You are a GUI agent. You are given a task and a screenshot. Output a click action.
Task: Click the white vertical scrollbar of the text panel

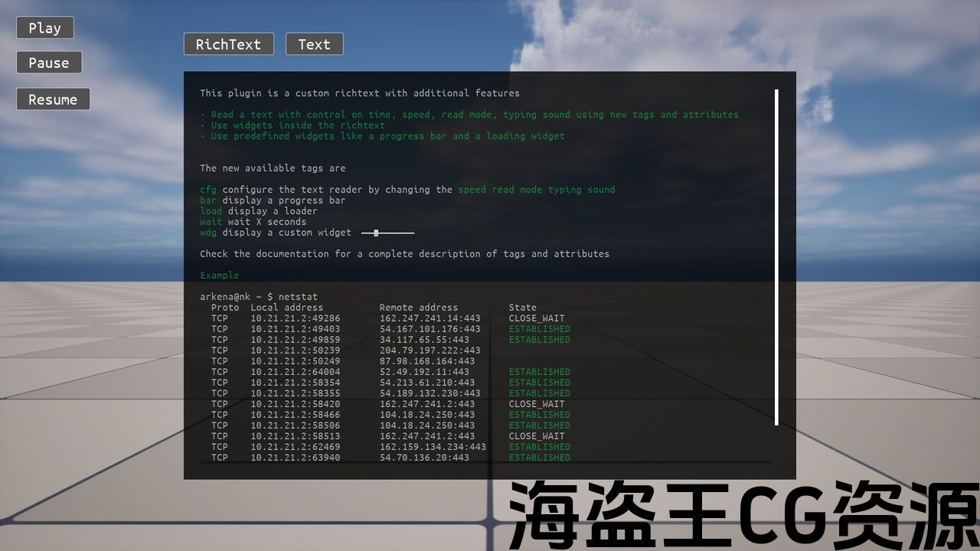[x=776, y=257]
